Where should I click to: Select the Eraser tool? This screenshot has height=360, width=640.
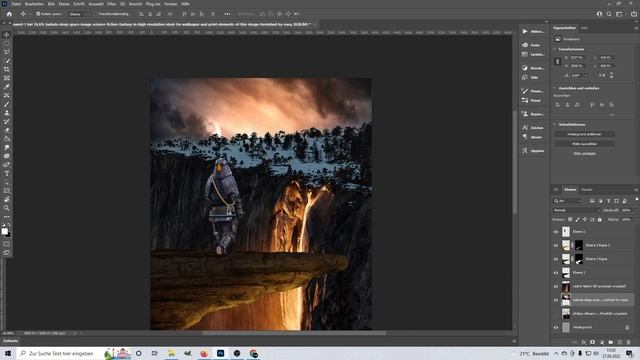7,130
